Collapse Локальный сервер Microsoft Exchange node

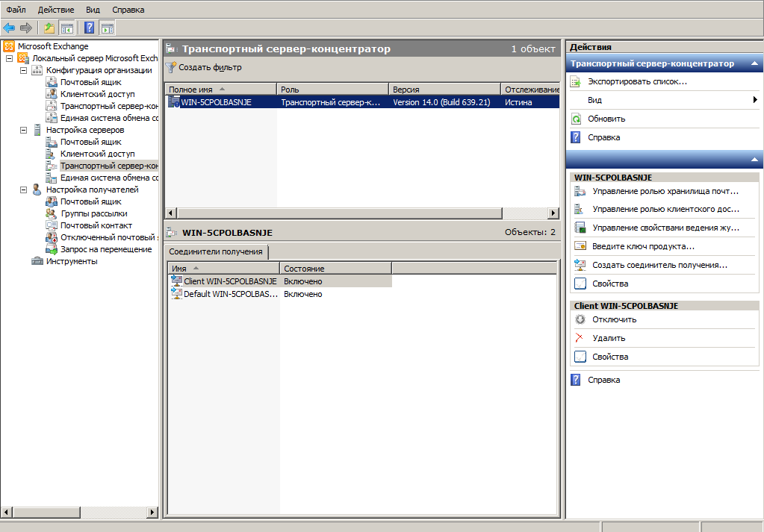pos(9,58)
